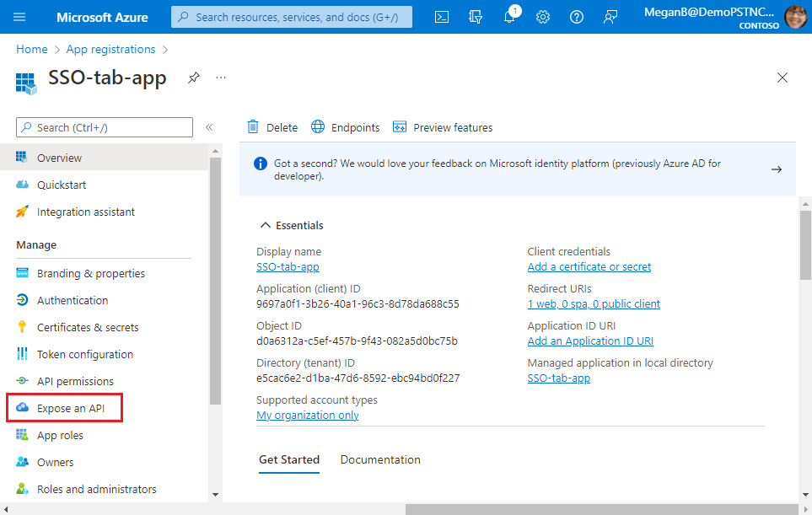812x515 pixels.
Task: Open the portal hamburger menu
Action: (x=19, y=17)
